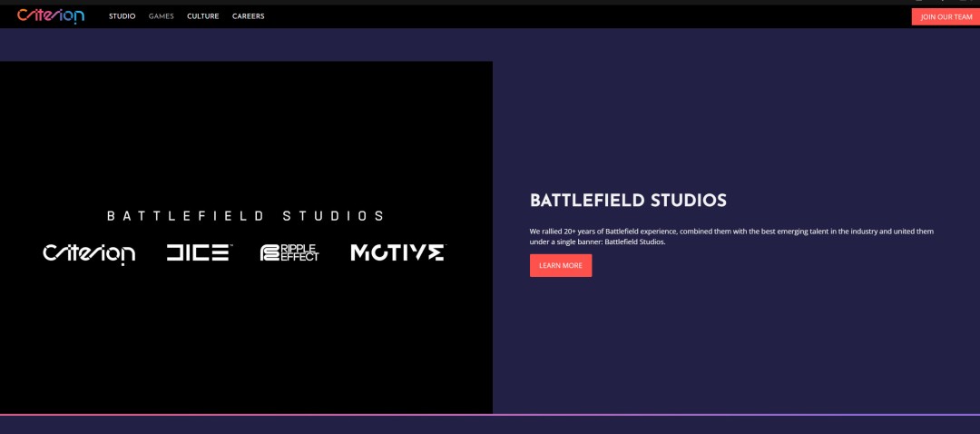Click the EFFECT word in Ripple Effect logo
The width and height of the screenshot is (980, 434).
click(x=299, y=258)
